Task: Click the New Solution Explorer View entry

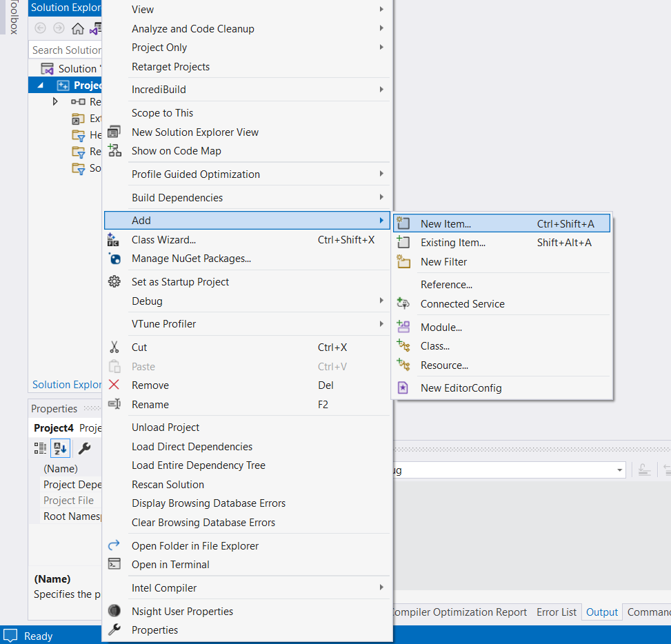Action: coord(195,132)
